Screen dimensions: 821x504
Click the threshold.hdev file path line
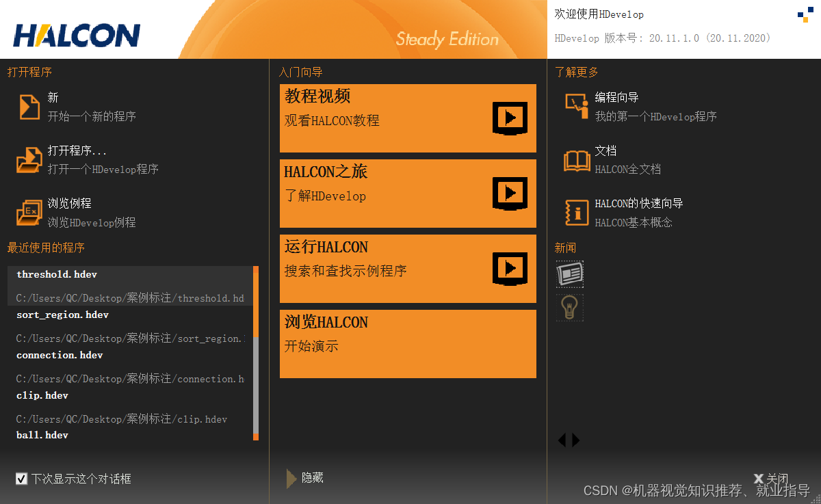point(130,298)
